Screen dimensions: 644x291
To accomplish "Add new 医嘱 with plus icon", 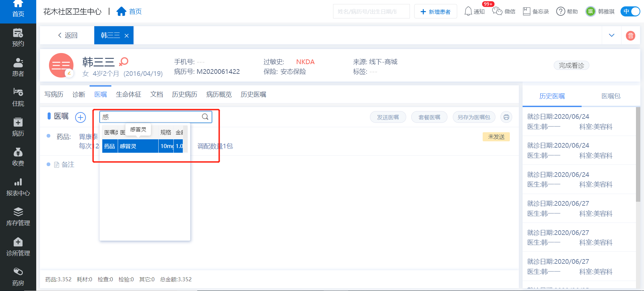I will point(80,117).
